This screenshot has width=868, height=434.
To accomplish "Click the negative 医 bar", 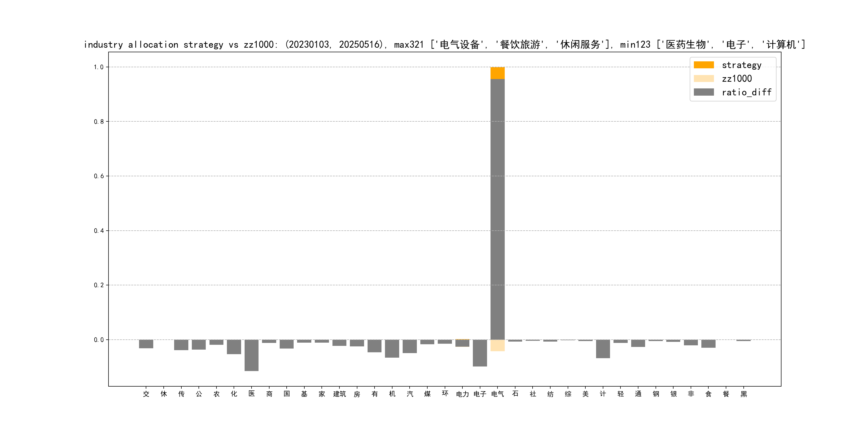I will [251, 355].
